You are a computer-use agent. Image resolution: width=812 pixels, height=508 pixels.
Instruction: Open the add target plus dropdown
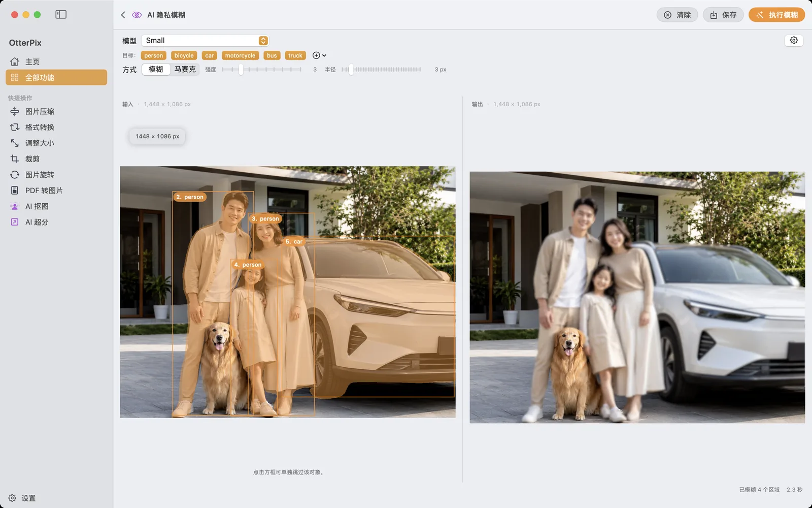click(319, 55)
